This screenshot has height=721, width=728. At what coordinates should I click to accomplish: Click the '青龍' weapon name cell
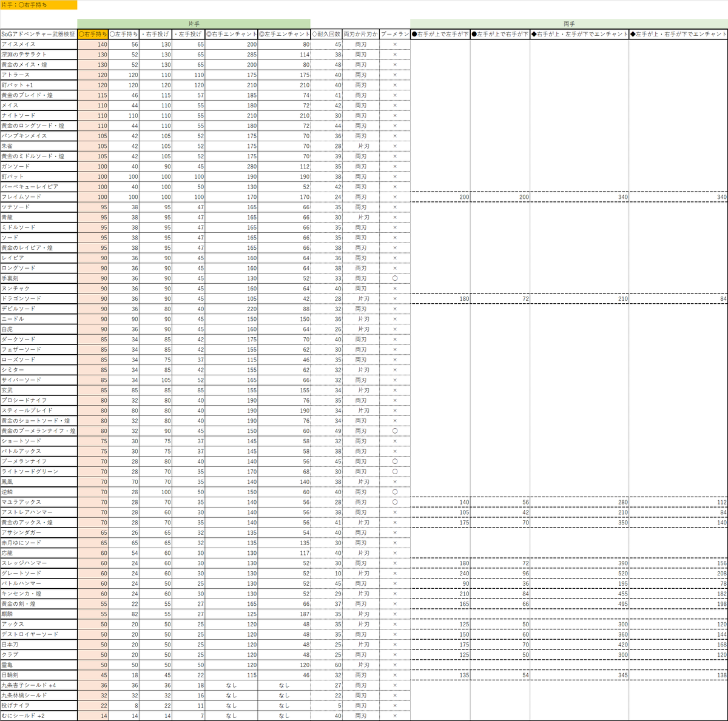click(39, 217)
